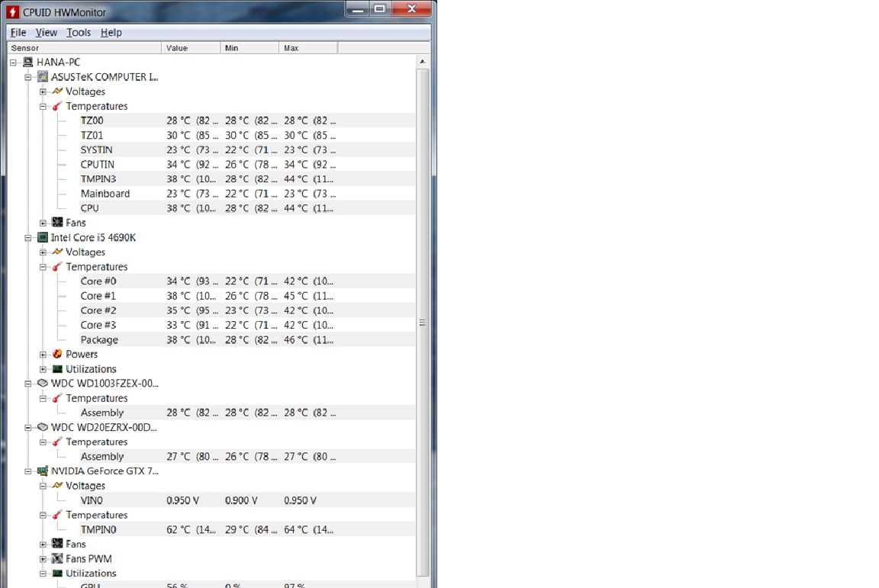Image resolution: width=879 pixels, height=588 pixels.
Task: Collapse the NVIDIA GeForce GTX node
Action: tap(28, 471)
